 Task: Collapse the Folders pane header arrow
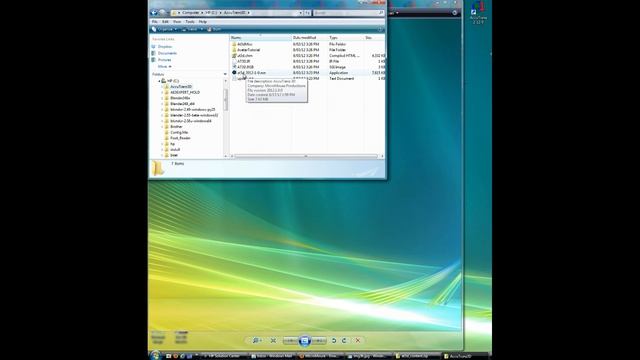click(x=225, y=74)
